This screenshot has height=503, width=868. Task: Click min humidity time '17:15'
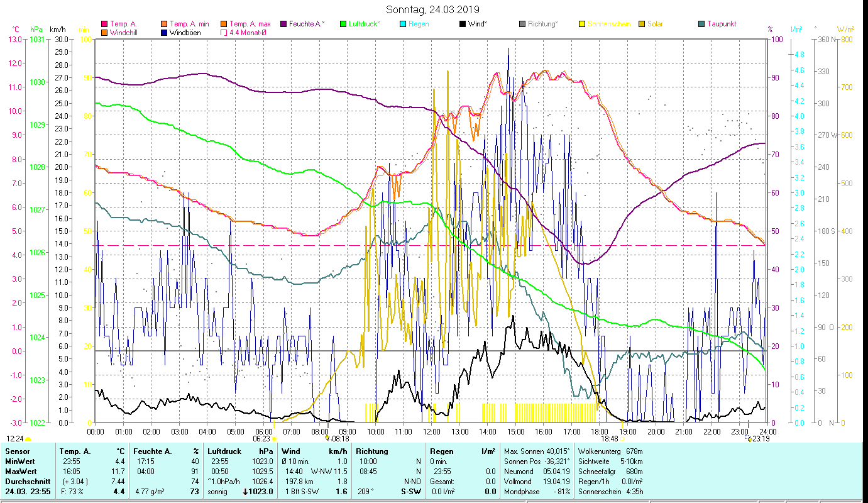coord(145,462)
